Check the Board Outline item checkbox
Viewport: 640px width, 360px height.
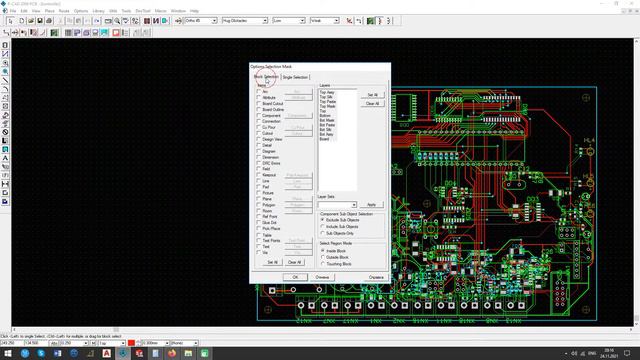pos(258,109)
